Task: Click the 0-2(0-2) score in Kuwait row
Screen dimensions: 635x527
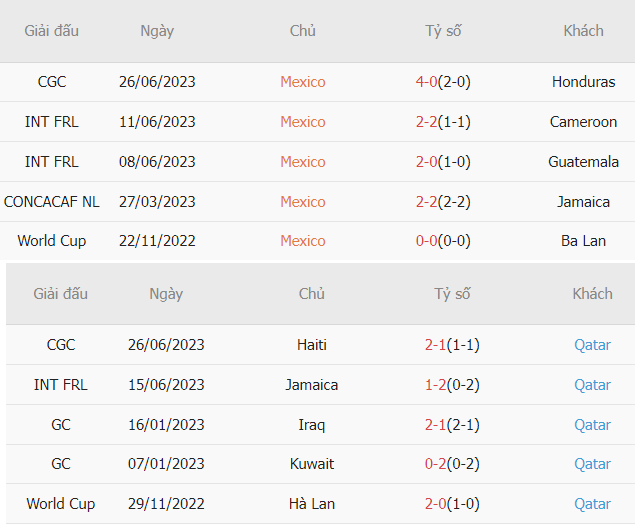Action: pos(452,464)
